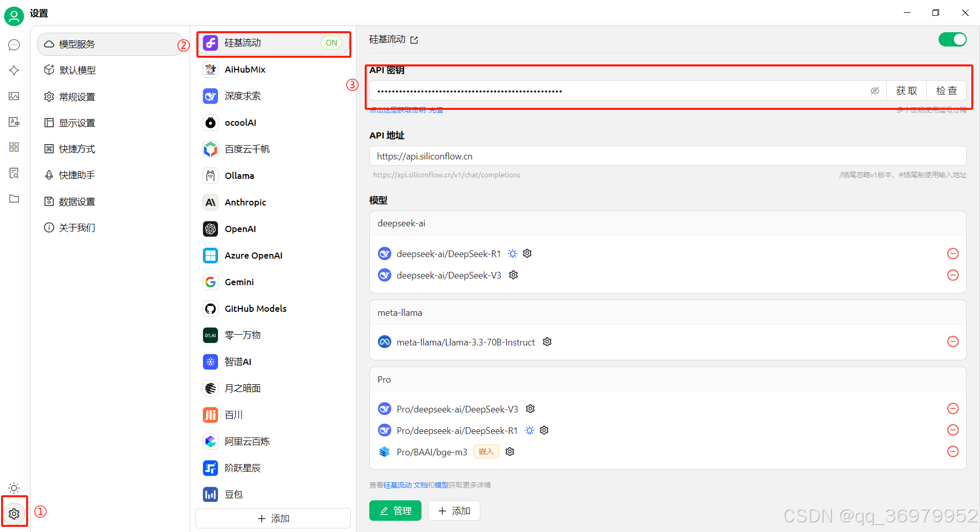Select Anthropic provider
The height and width of the screenshot is (532, 980).
tap(274, 202)
